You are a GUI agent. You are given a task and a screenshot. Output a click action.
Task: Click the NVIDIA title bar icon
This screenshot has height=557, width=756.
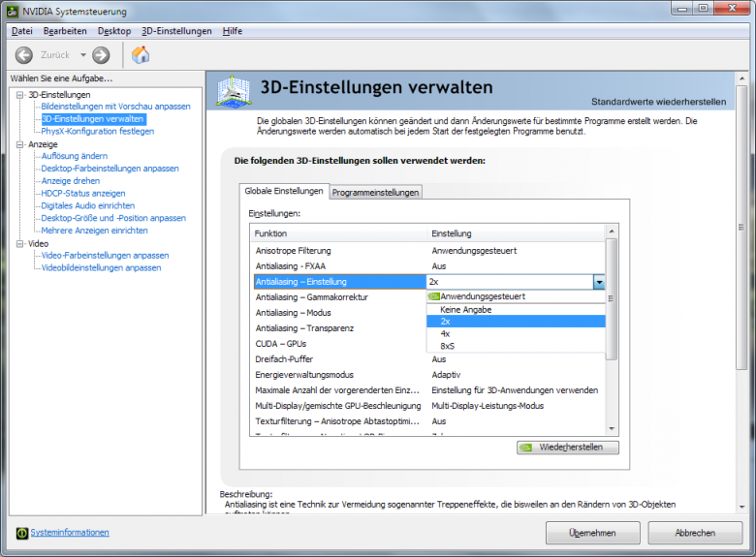tap(13, 11)
